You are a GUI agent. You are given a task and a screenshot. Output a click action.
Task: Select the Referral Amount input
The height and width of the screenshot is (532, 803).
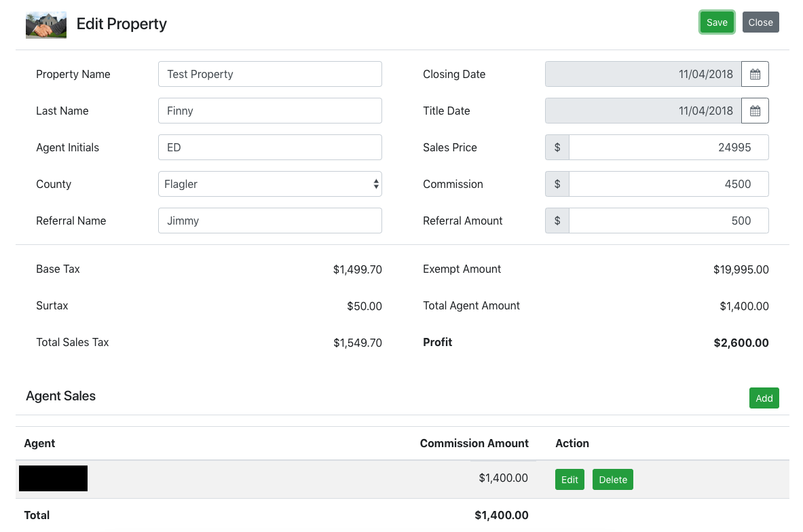pyautogui.click(x=668, y=221)
